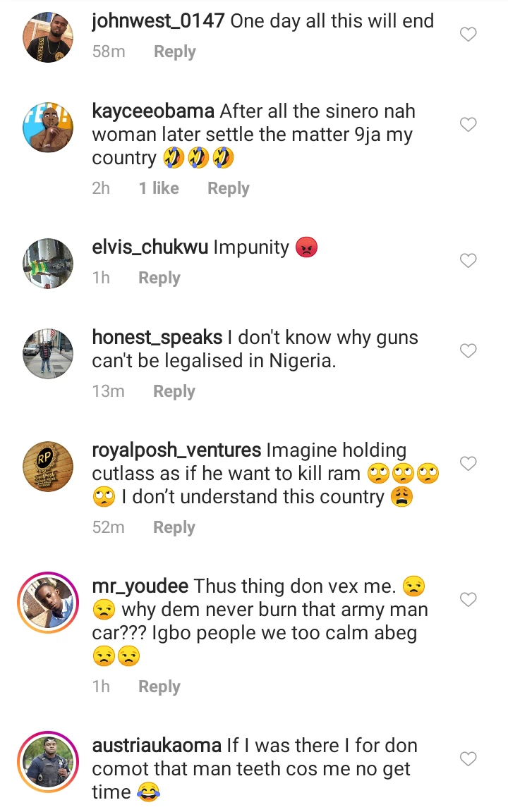
Task: Open the royalposh_ventures RP logo avatar
Action: click(48, 467)
